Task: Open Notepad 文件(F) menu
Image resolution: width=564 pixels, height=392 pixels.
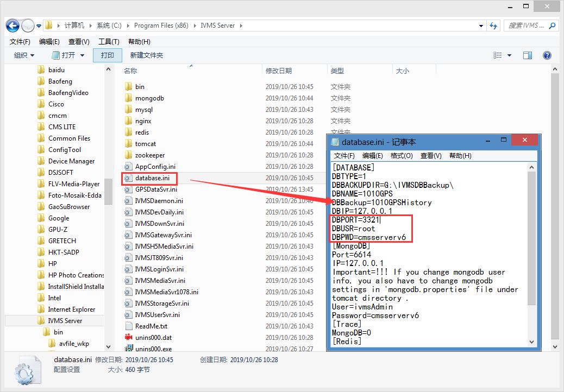Action: (344, 156)
